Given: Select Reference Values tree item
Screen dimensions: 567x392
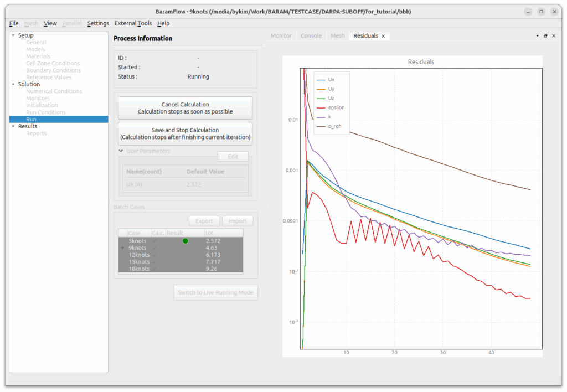Looking at the screenshot, I should pyautogui.click(x=49, y=78).
